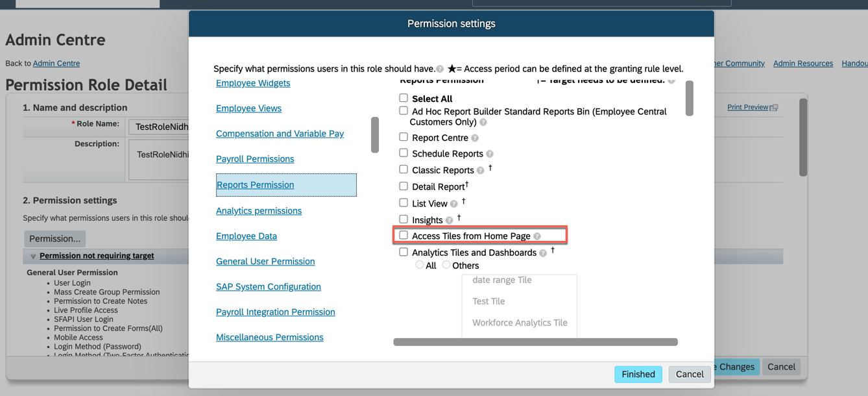
Task: Click help icon next to List View
Action: 454,204
